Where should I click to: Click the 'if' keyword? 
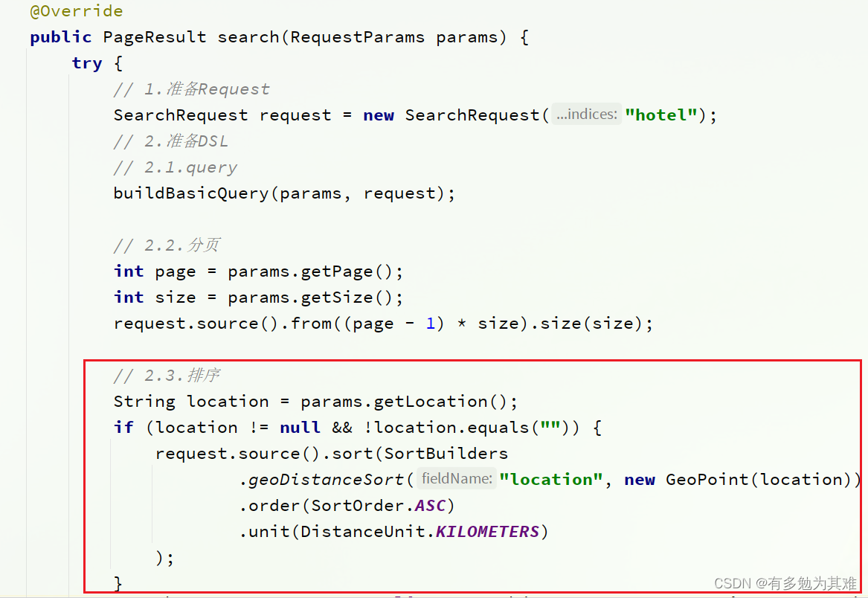click(123, 428)
